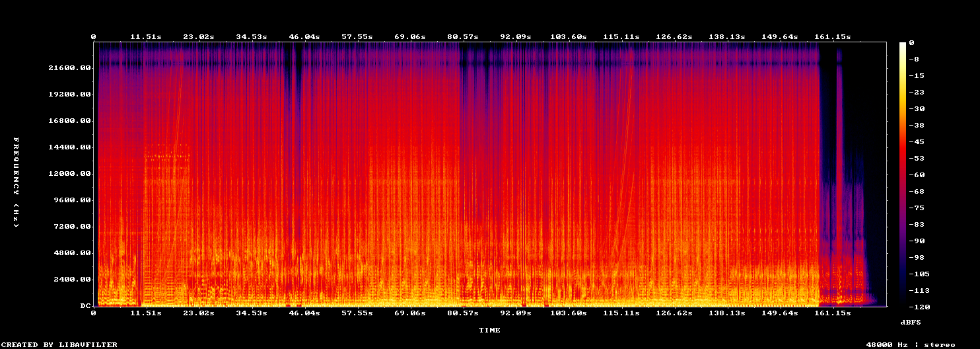
Task: Click the TIME axis title
Action: click(x=489, y=330)
